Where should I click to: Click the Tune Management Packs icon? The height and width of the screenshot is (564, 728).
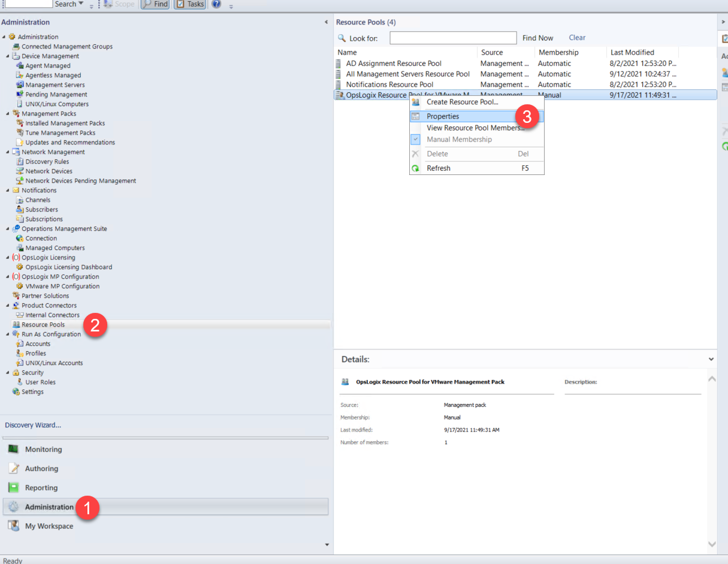click(x=20, y=133)
